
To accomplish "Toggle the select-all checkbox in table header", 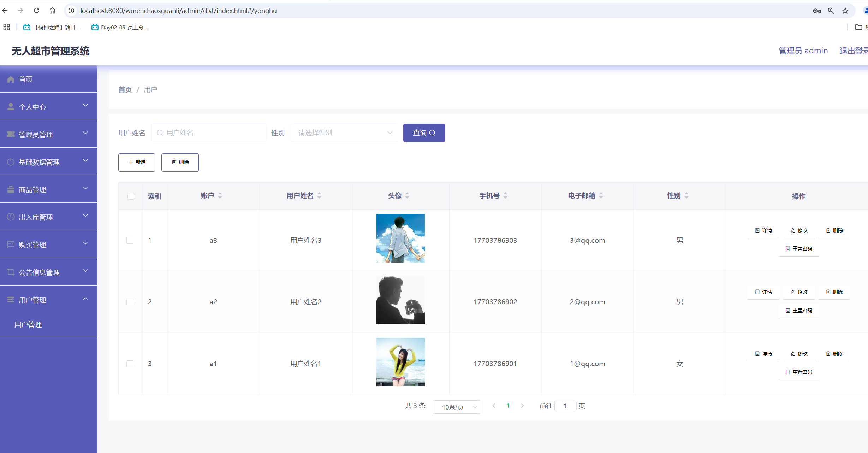I will click(131, 196).
